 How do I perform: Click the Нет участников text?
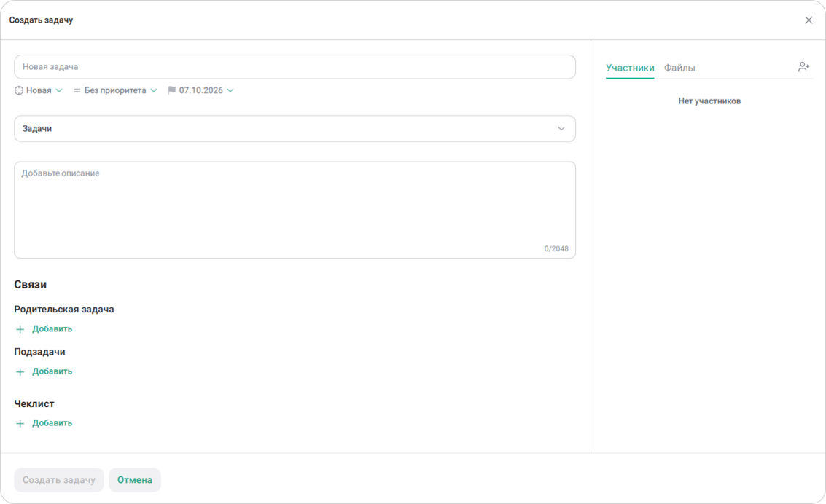click(709, 101)
